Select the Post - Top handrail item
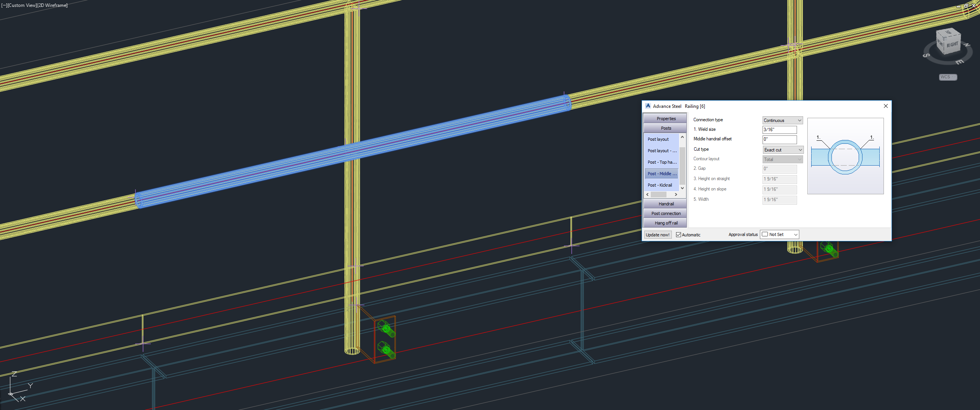This screenshot has height=410, width=980. coord(662,162)
